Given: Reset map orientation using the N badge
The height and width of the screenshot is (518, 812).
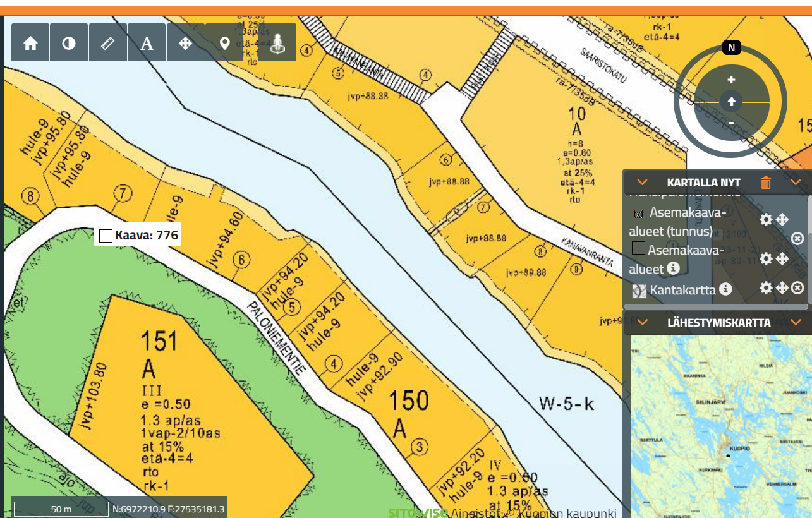Looking at the screenshot, I should point(731,48).
